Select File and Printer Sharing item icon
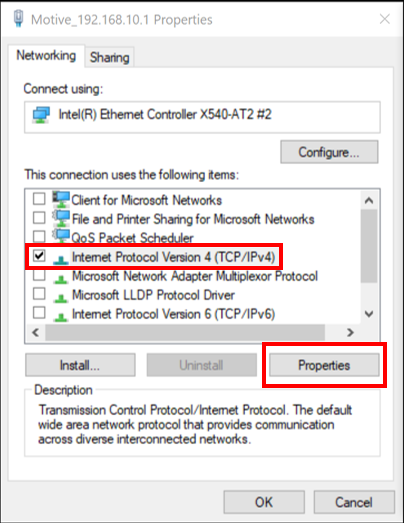404x523 pixels. pyautogui.click(x=61, y=218)
